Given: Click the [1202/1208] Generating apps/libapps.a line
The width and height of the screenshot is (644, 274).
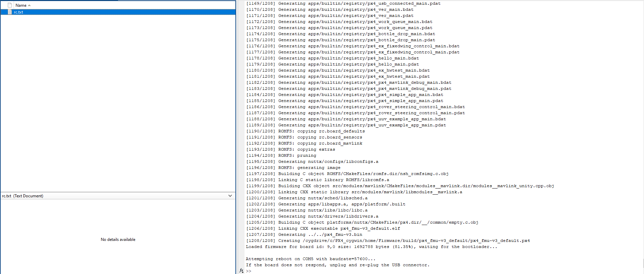Looking at the screenshot, I should click(x=326, y=204).
